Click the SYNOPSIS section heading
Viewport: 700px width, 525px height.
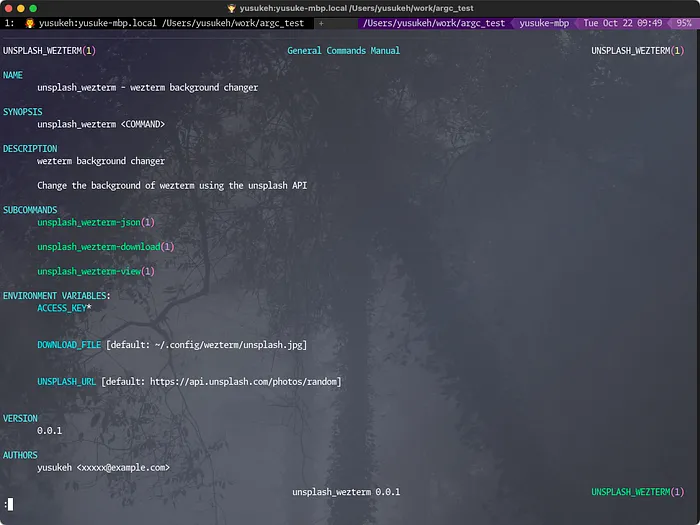pos(23,112)
